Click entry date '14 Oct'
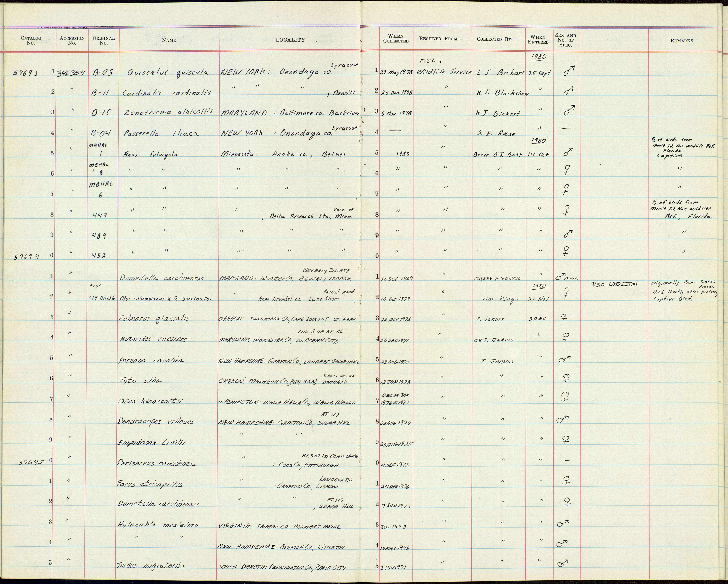 [539, 154]
